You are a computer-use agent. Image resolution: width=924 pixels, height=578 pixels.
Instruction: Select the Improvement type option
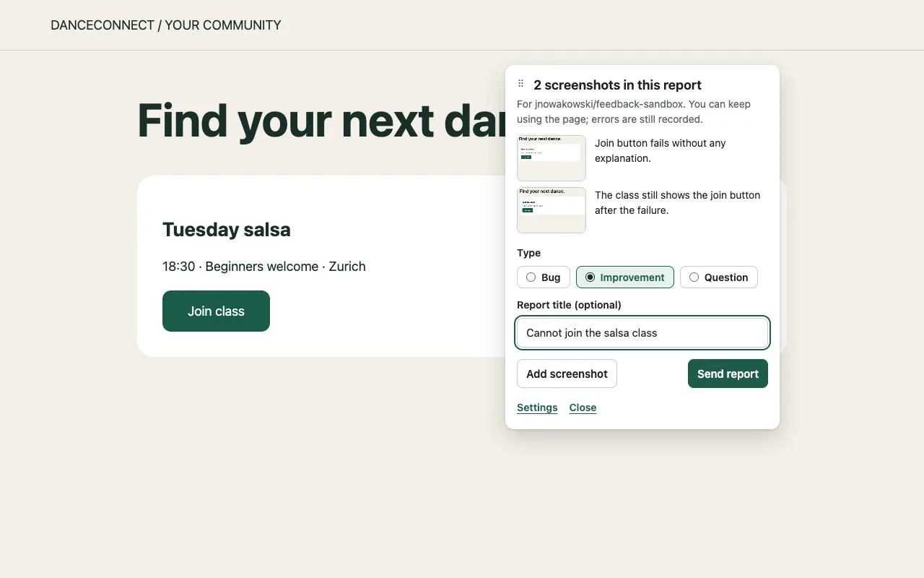(625, 277)
